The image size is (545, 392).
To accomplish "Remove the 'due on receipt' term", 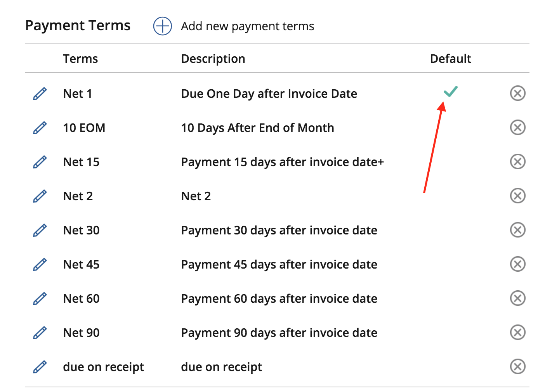I will (517, 366).
